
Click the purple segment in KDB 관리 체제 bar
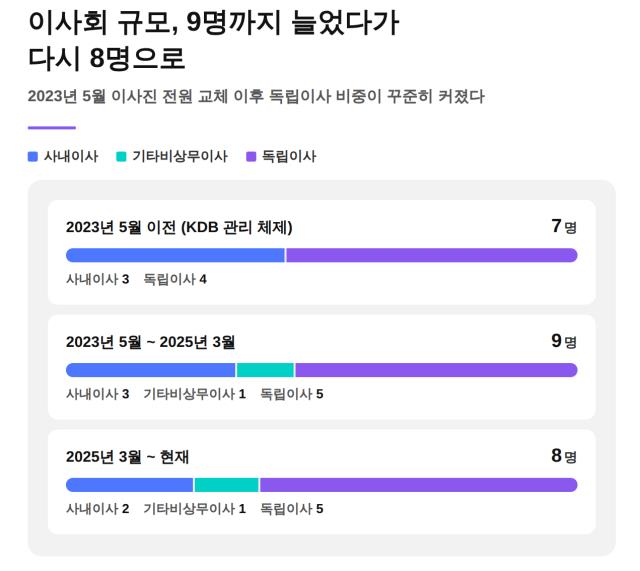(432, 256)
